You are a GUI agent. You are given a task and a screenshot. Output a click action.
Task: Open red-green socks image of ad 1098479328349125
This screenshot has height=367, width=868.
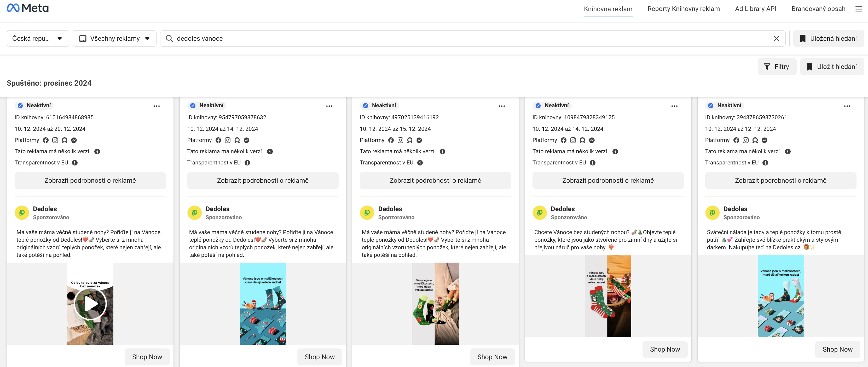pos(608,296)
